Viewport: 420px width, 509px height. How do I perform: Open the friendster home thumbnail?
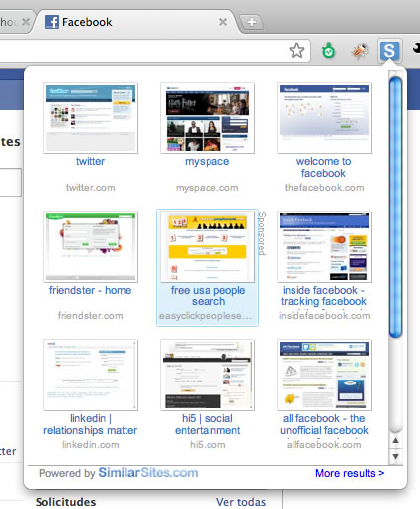[x=91, y=246]
